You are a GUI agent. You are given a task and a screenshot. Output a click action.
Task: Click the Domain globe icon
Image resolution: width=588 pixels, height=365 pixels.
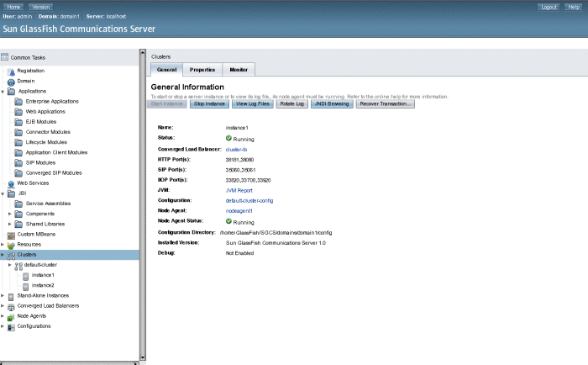pyautogui.click(x=11, y=82)
